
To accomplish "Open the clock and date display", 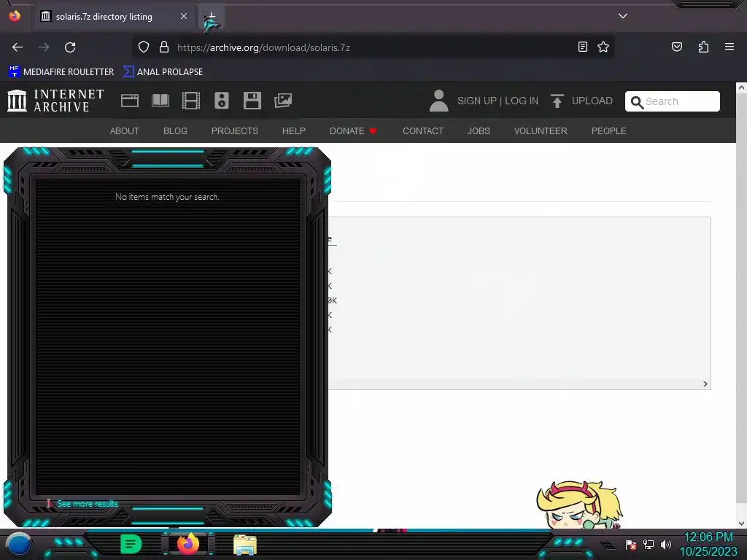I will point(708,544).
